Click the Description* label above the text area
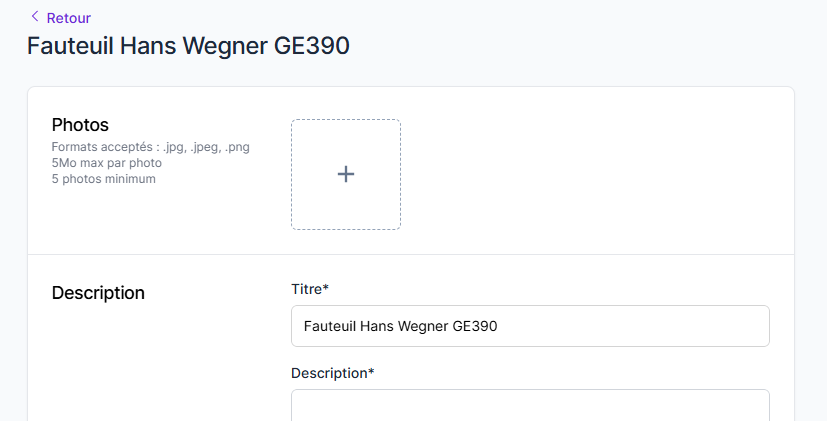 (x=333, y=373)
